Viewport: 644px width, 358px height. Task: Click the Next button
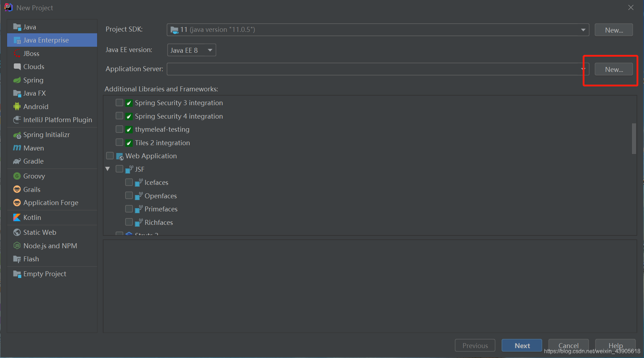pyautogui.click(x=522, y=346)
